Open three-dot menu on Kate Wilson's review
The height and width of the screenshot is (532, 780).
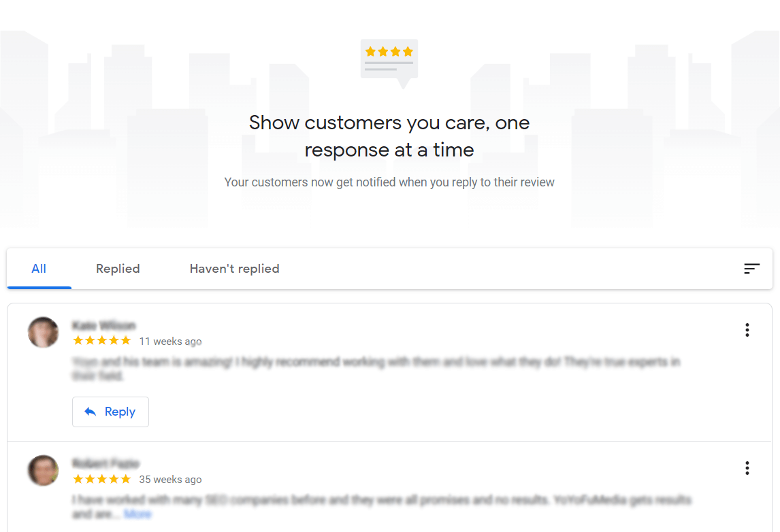pos(747,330)
